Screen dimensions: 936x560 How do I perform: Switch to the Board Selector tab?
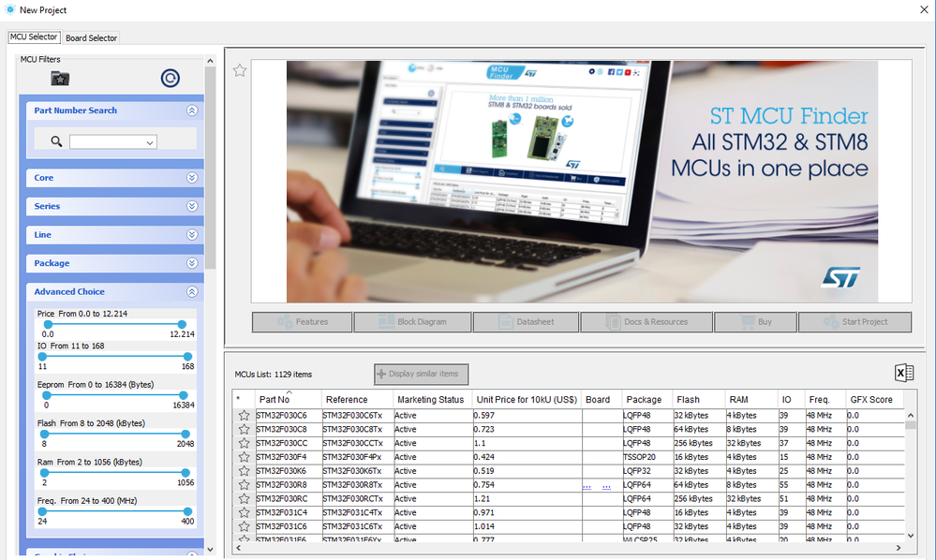click(91, 37)
